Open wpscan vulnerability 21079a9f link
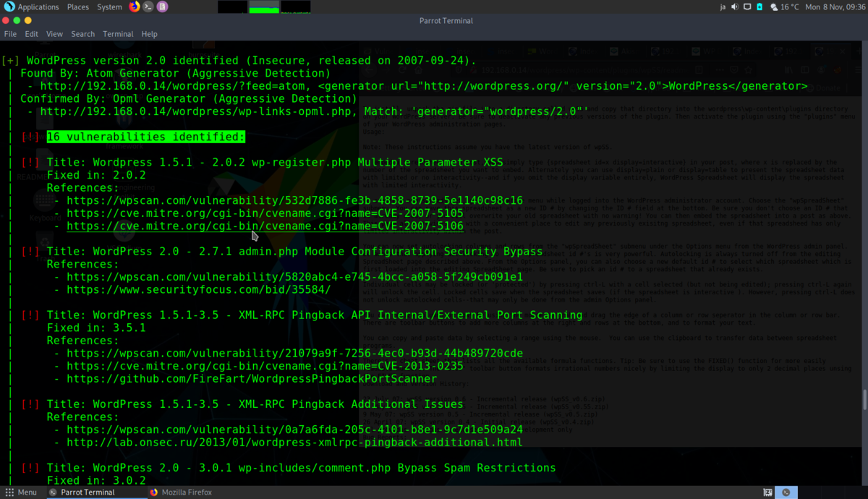The height and width of the screenshot is (499, 868). [x=294, y=354]
